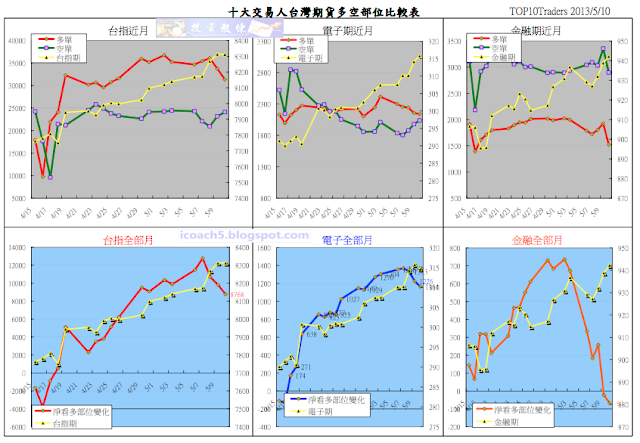This screenshot has height=443, width=640.
Task: Select 空單 legend entry in 台指近月 chart
Action: 56,49
